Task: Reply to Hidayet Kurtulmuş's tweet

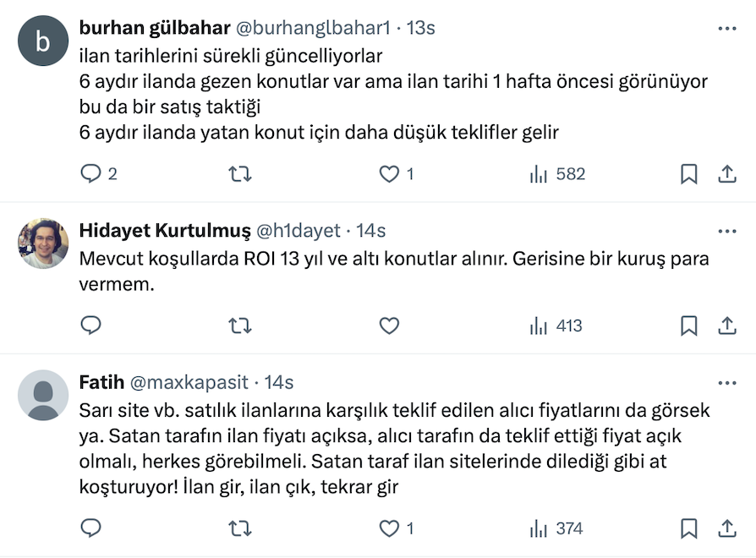Action: [90, 325]
